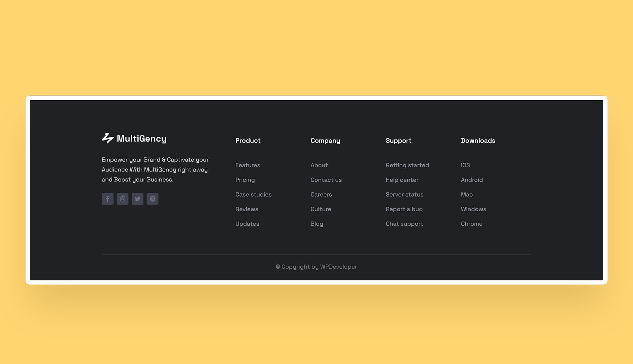Click the MultiGency logo
The image size is (633, 364).
pyautogui.click(x=134, y=138)
